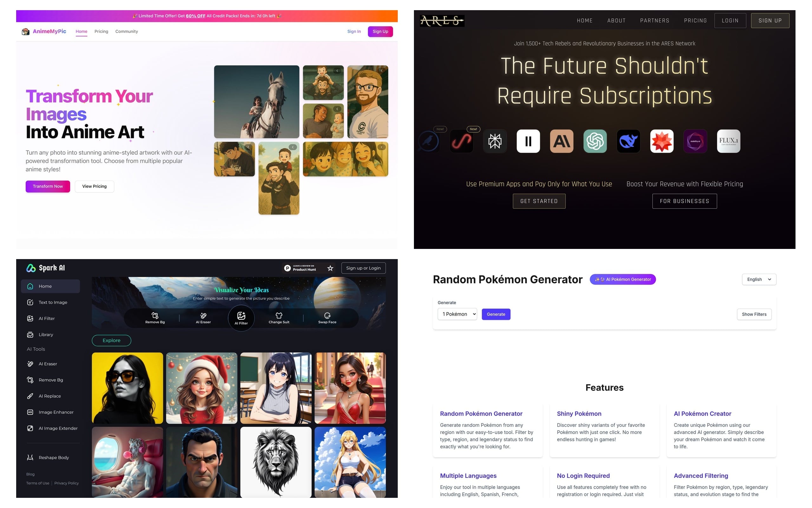The image size is (812, 508).
Task: Toggle arrow on father and baby image
Action: click(x=337, y=109)
